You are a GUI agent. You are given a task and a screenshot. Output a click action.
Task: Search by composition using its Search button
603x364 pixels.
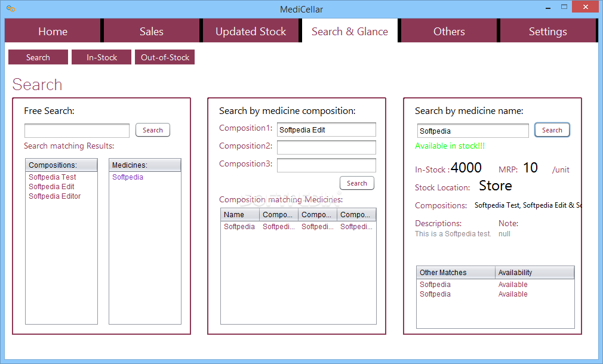(357, 183)
